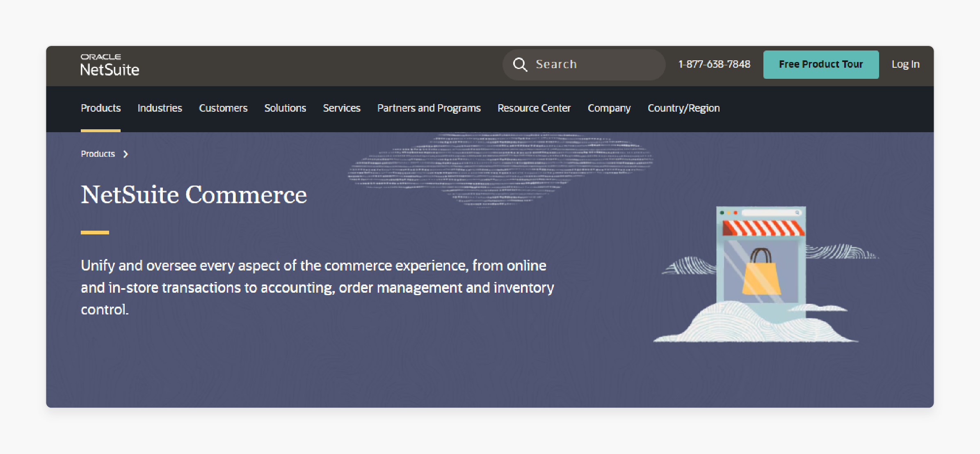
Task: Open the Country/Region selector
Action: point(683,108)
